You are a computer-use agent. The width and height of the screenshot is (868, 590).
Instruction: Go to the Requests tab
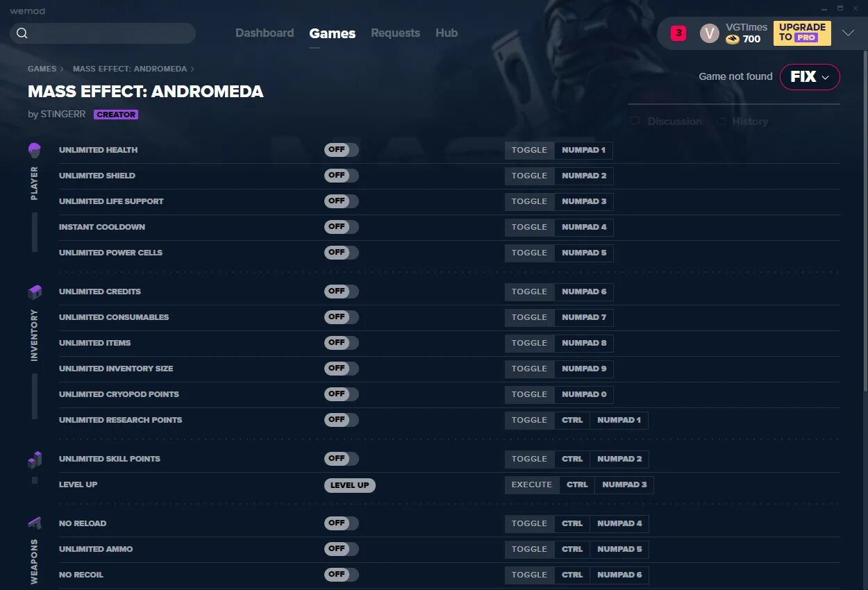point(395,33)
